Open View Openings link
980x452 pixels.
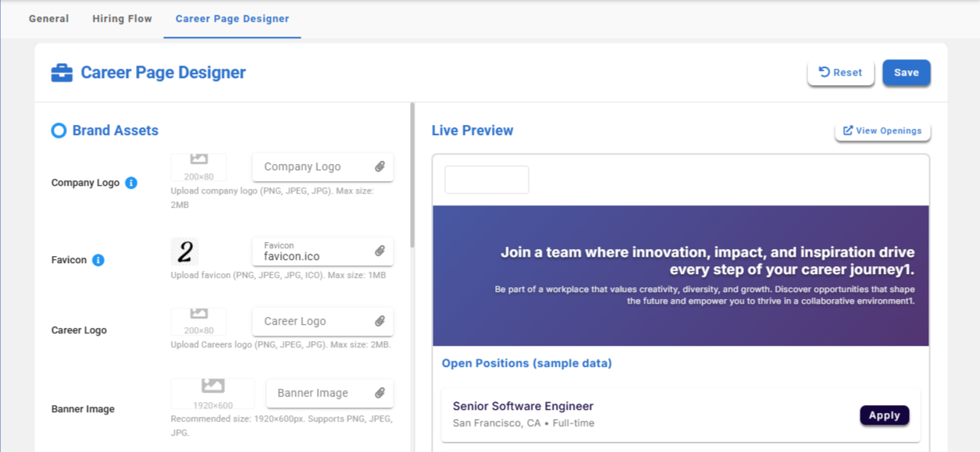[x=882, y=130]
